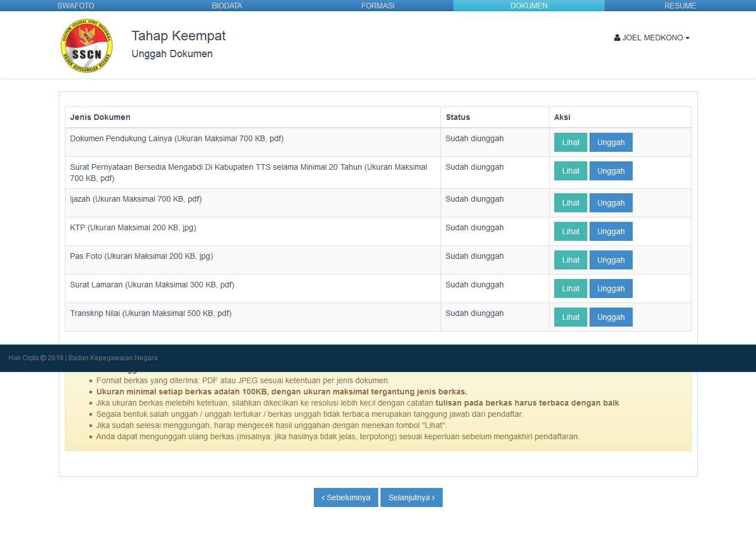Switch to the SWAFOTO tab

(x=76, y=6)
